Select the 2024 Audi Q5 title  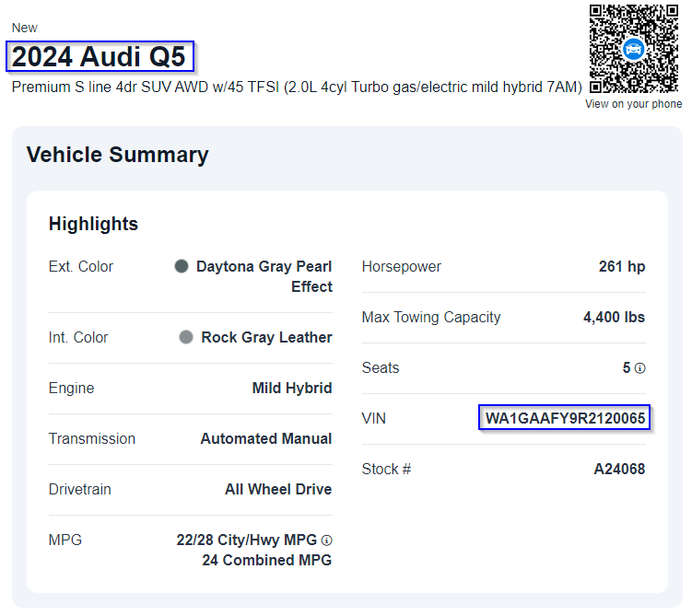(99, 56)
